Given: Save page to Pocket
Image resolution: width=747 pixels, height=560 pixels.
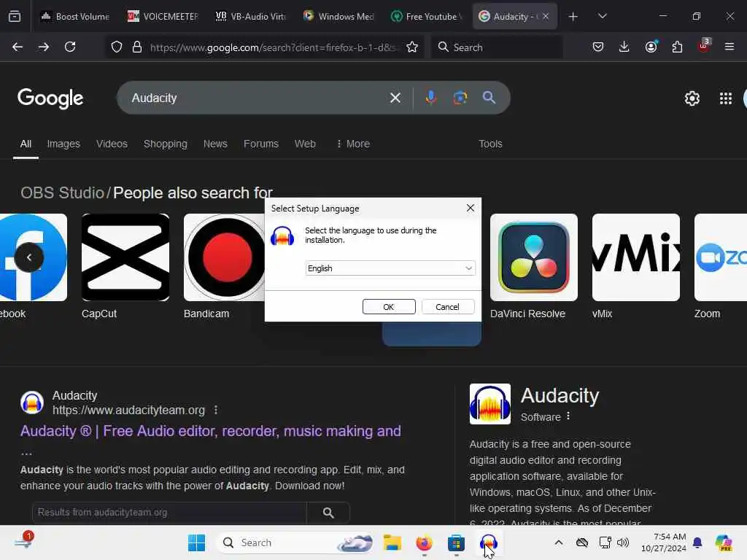Looking at the screenshot, I should (598, 47).
